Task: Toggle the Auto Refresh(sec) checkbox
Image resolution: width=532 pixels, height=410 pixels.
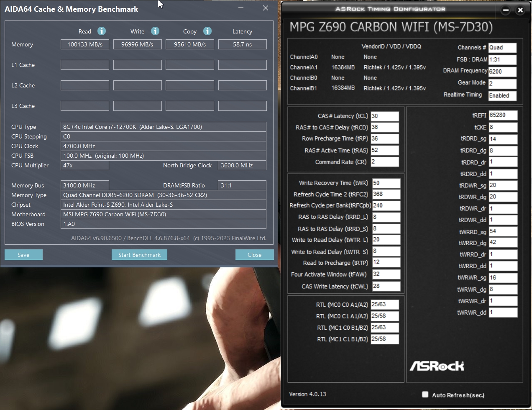Action: click(425, 394)
